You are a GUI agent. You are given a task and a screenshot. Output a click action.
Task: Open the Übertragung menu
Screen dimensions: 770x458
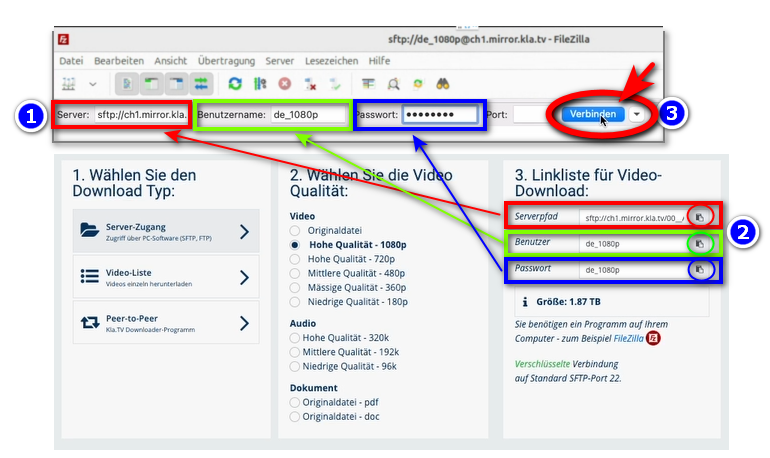click(226, 61)
